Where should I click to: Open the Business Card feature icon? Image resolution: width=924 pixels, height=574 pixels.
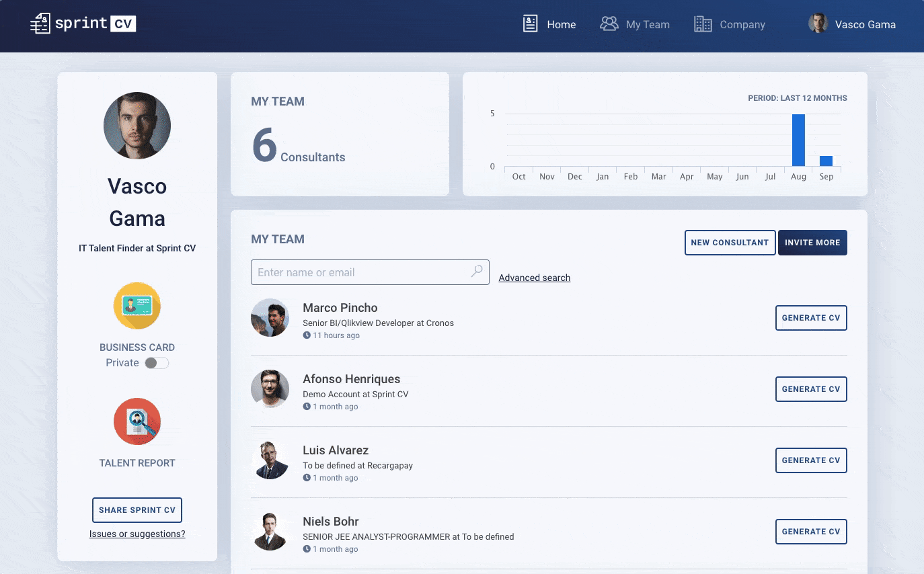click(x=137, y=306)
